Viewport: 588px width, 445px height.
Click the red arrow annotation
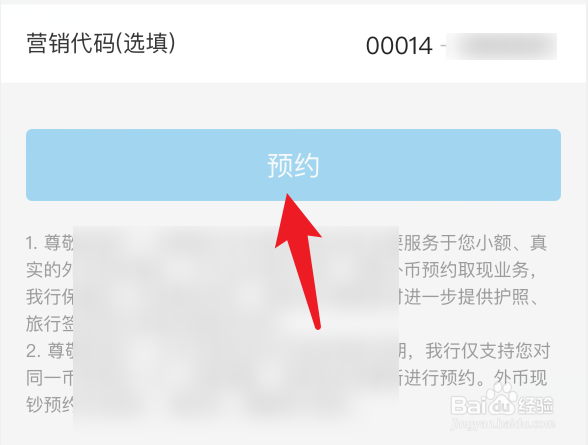299,261
